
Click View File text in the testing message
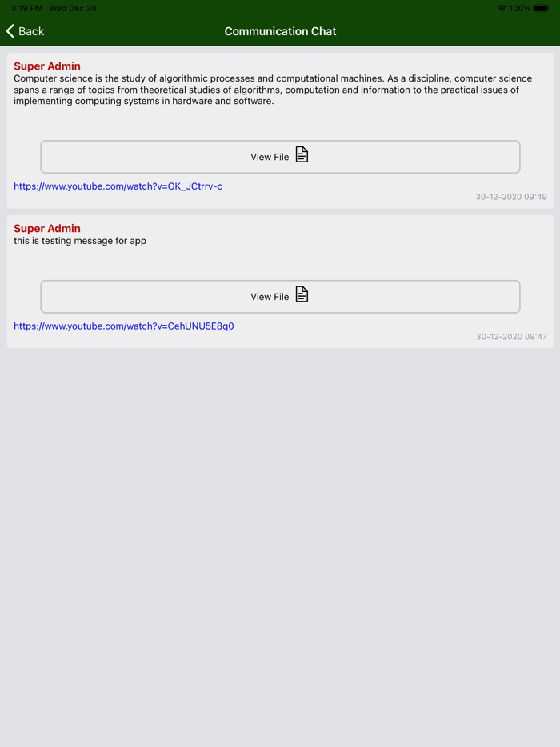click(x=270, y=297)
